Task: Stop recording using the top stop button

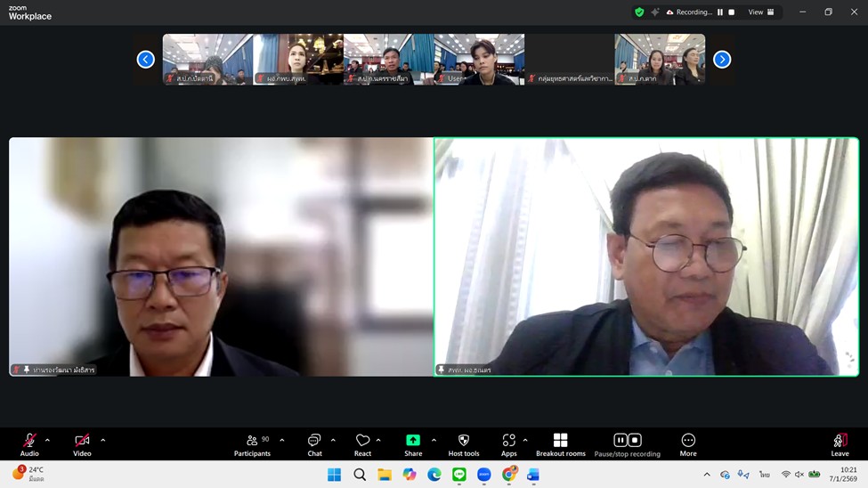Action: click(732, 12)
